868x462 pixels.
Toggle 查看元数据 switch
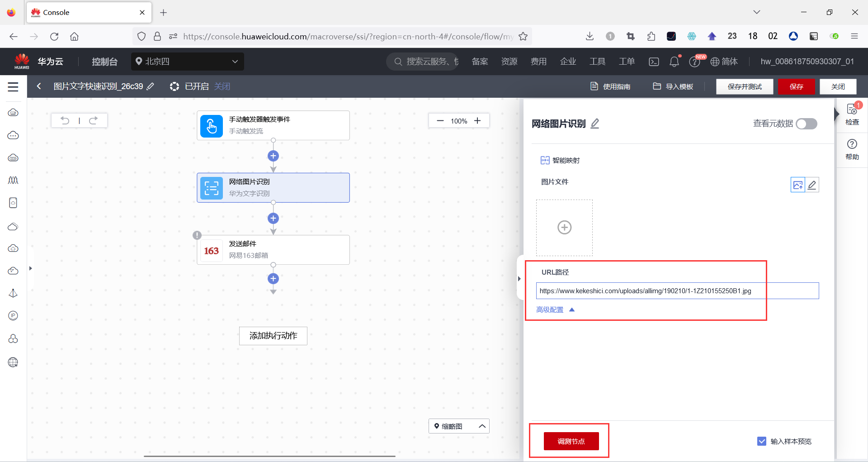coord(807,124)
